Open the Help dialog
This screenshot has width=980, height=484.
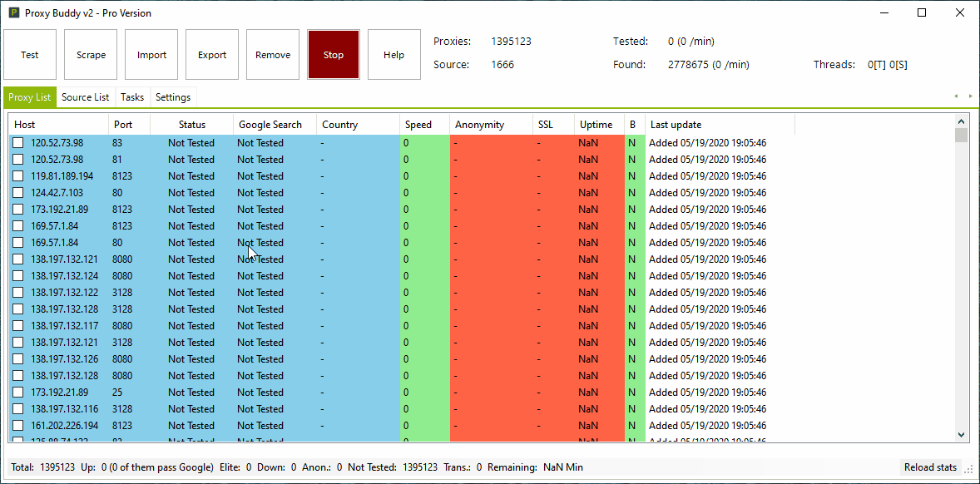pyautogui.click(x=393, y=54)
